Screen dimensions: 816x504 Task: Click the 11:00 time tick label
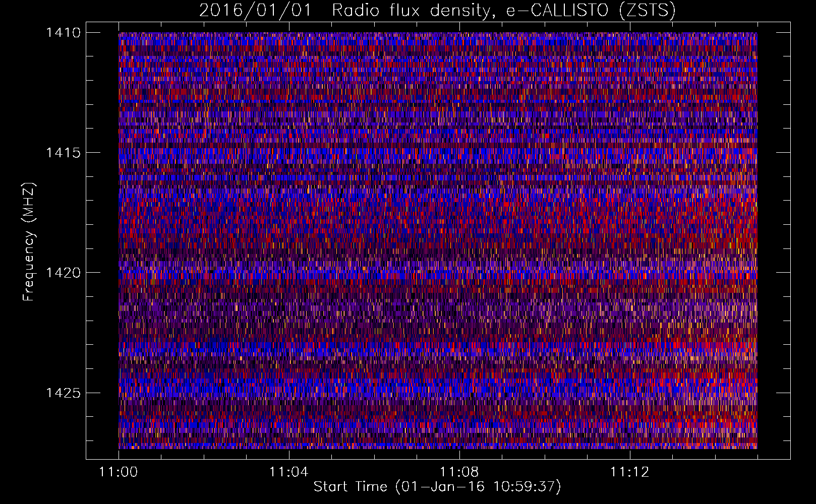pyautogui.click(x=119, y=472)
